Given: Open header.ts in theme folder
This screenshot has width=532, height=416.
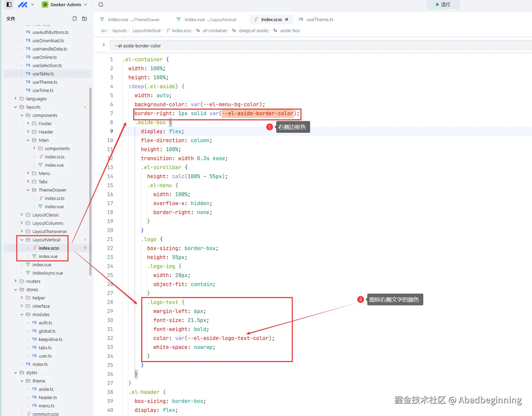Looking at the screenshot, I should point(48,397).
